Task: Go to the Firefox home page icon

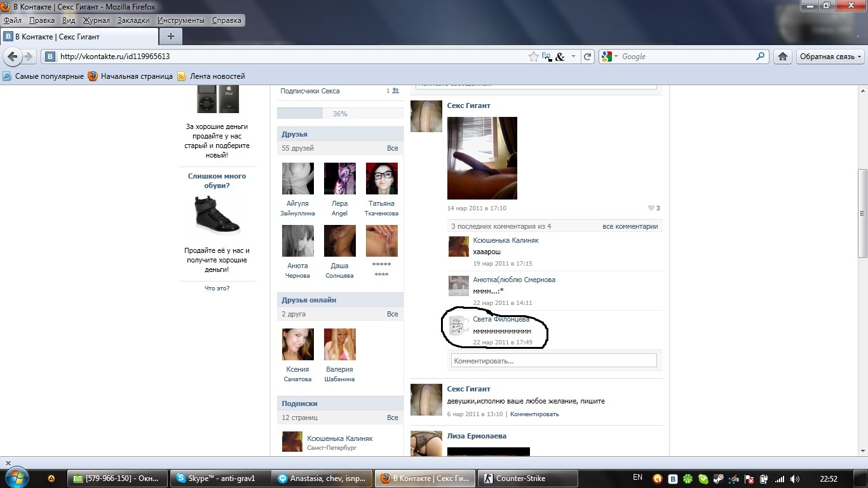Action: click(783, 57)
